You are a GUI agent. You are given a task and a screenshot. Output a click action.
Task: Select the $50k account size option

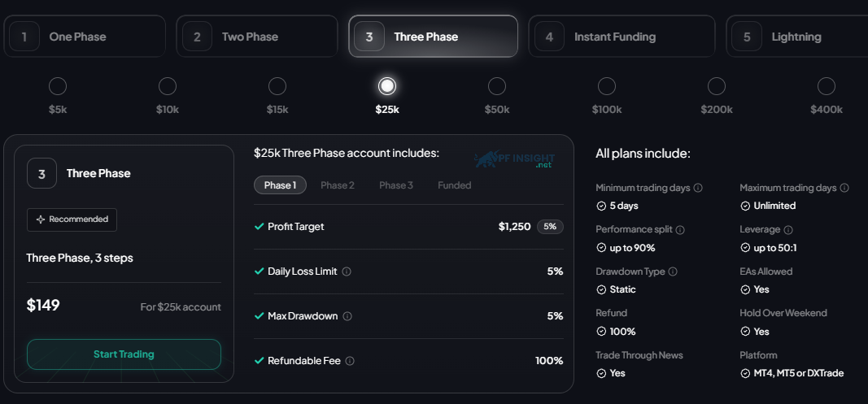pyautogui.click(x=497, y=86)
